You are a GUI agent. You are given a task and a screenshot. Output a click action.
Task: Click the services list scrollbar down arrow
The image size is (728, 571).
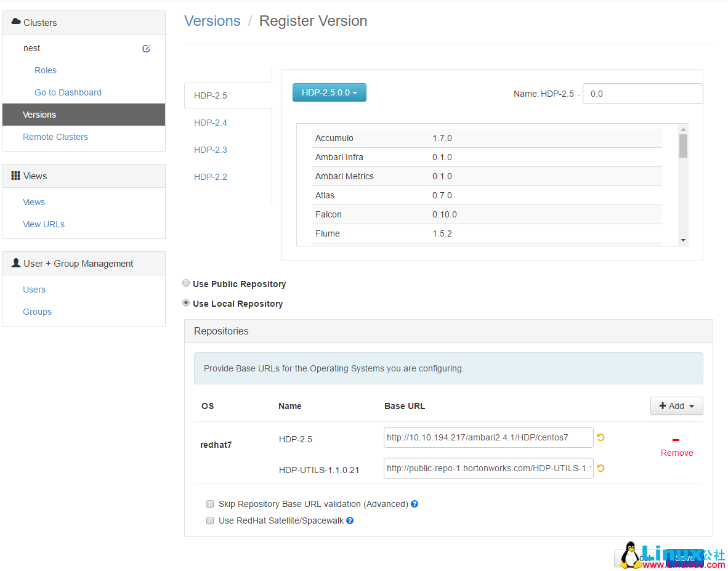click(x=683, y=240)
